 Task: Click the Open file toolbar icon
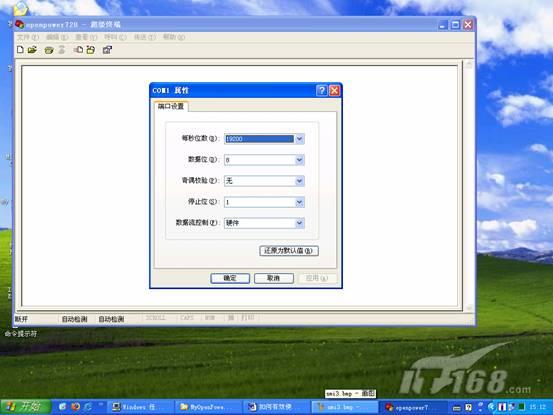coord(32,50)
